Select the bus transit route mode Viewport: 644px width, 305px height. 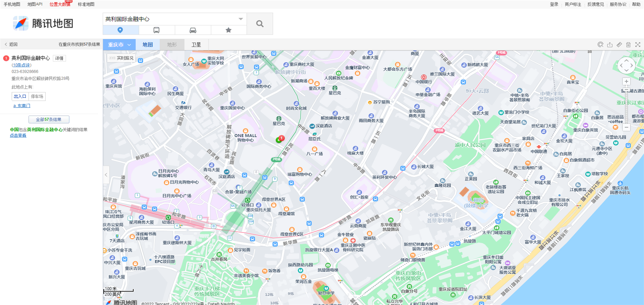pyautogui.click(x=157, y=30)
